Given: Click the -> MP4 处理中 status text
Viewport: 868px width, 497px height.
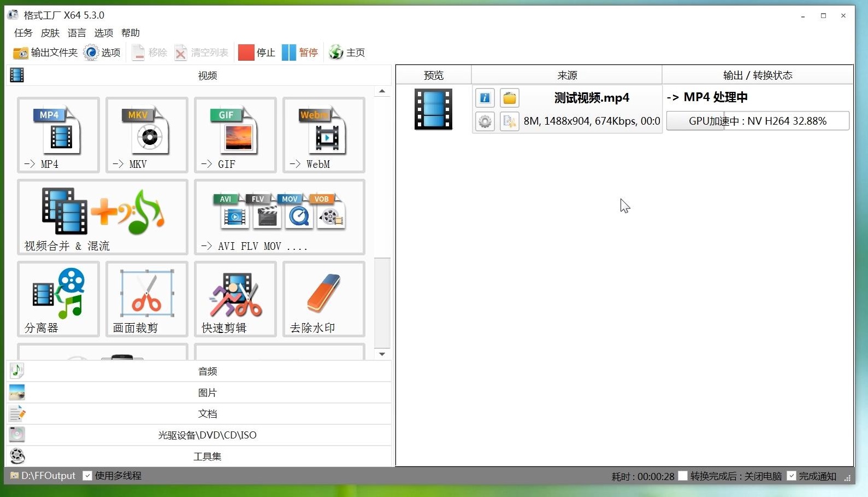Looking at the screenshot, I should pyautogui.click(x=707, y=97).
